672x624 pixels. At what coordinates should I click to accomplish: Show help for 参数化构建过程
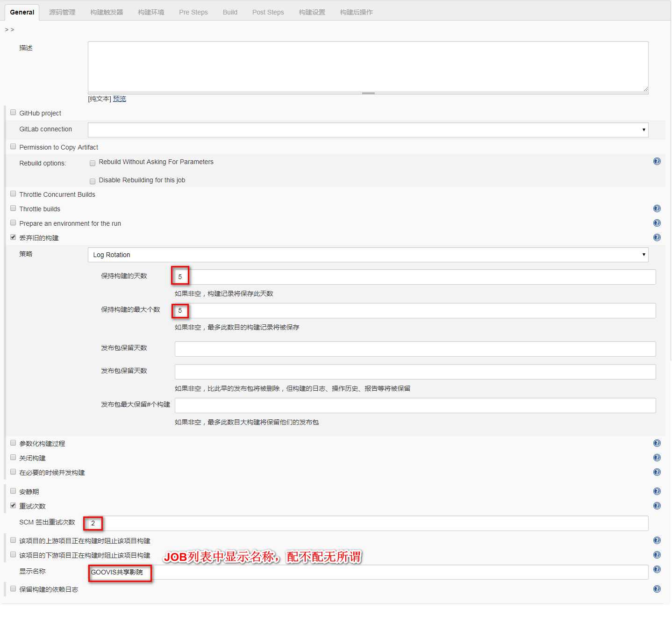(x=657, y=444)
